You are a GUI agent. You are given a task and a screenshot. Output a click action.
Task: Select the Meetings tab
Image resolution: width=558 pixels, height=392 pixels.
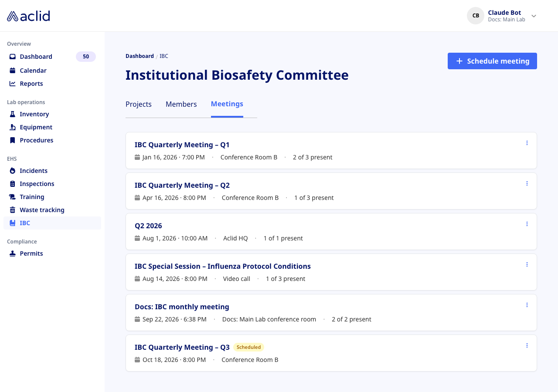[227, 104]
